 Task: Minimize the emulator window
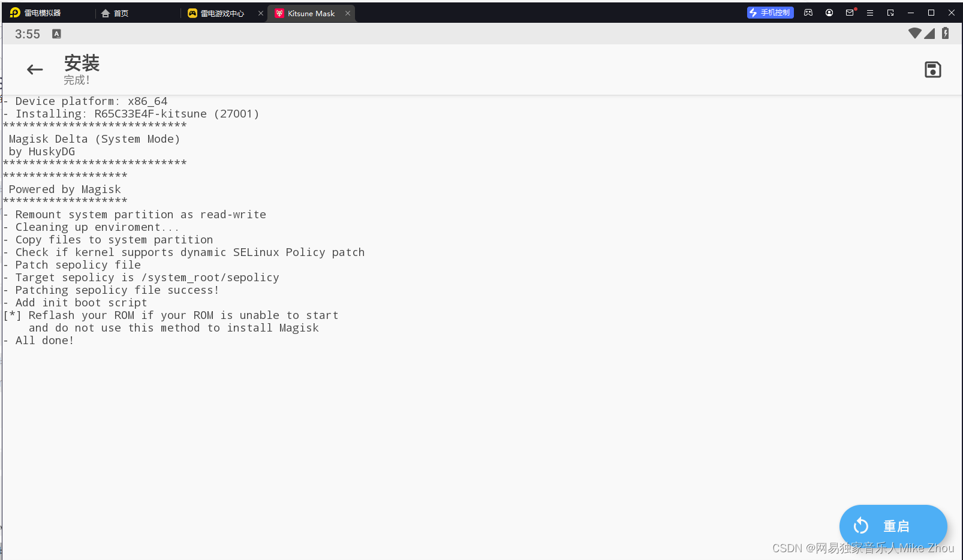pos(911,13)
